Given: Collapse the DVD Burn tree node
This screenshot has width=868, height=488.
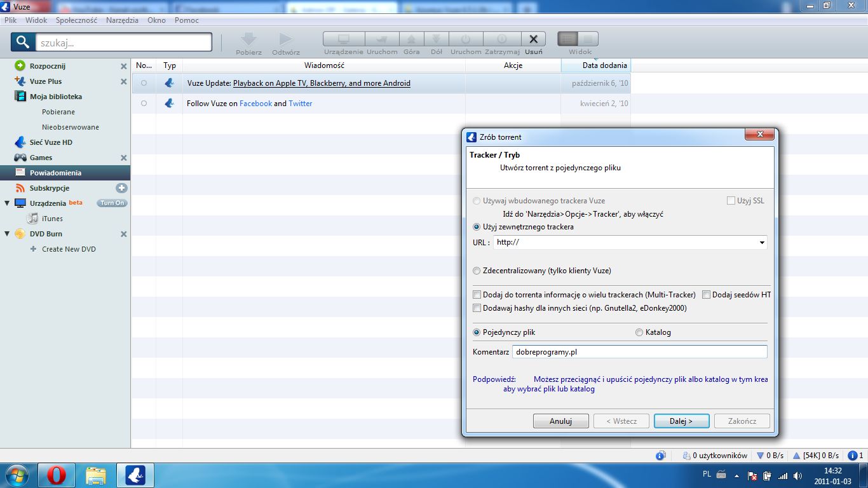Looking at the screenshot, I should click(x=7, y=234).
